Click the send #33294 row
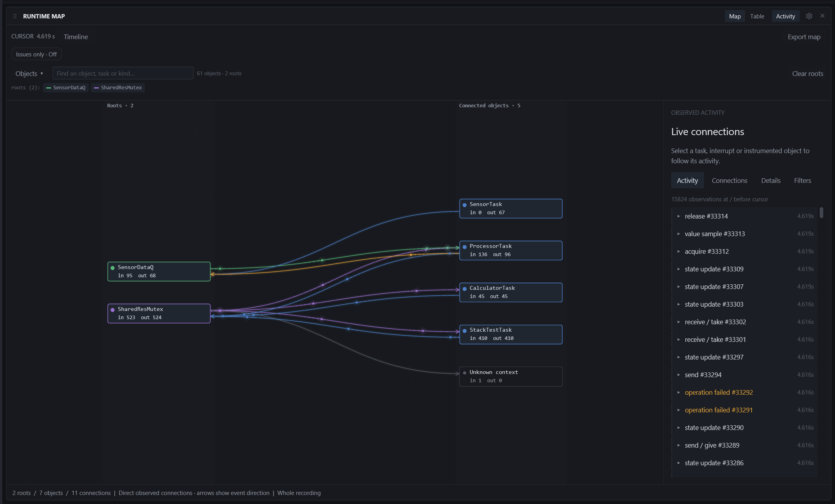The image size is (835, 504). pos(744,375)
